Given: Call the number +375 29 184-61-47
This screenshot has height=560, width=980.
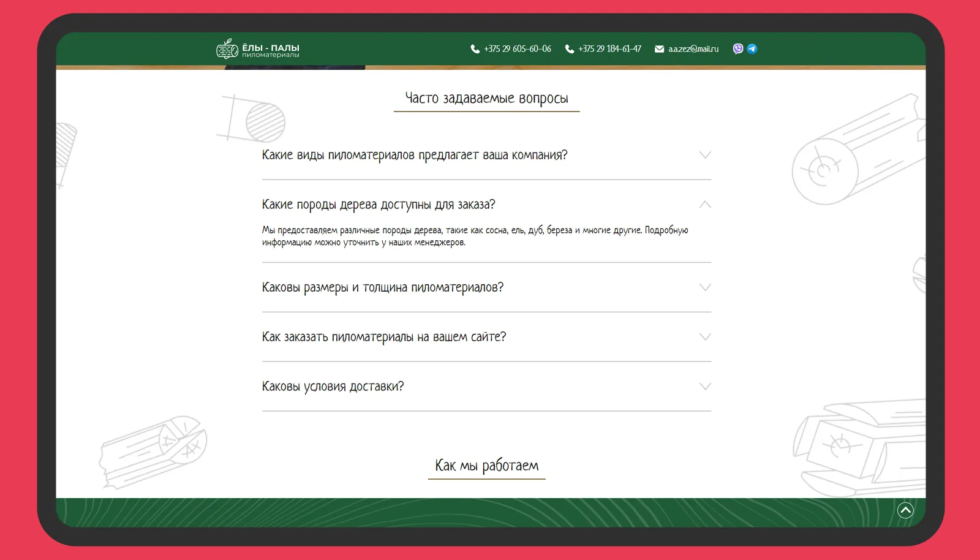Looking at the screenshot, I should click(610, 49).
